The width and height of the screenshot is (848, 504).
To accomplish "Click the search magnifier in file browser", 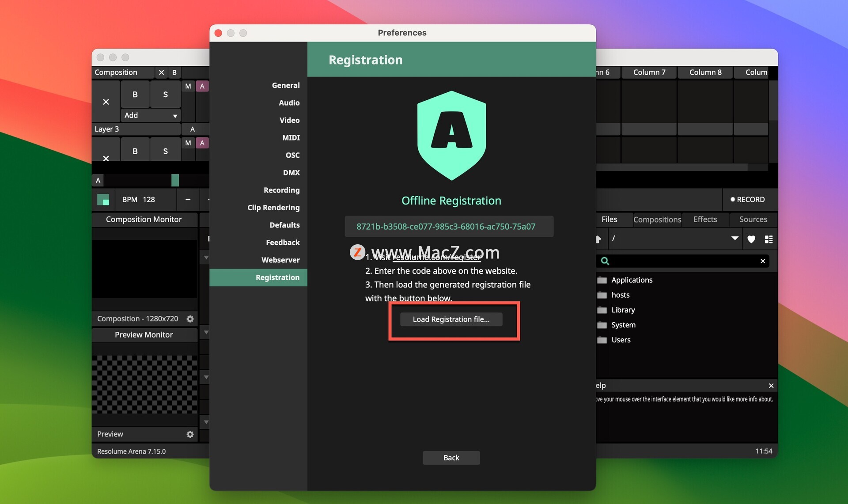I will [605, 261].
